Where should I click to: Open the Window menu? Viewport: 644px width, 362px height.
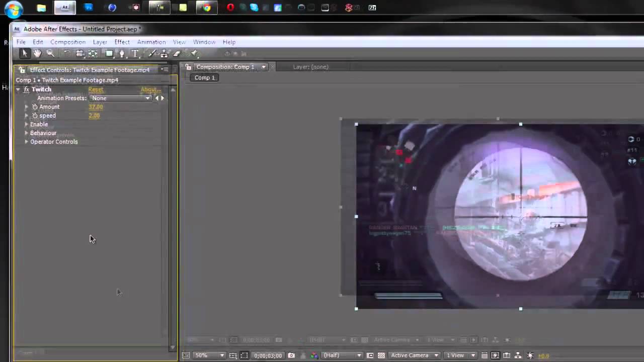(x=204, y=42)
